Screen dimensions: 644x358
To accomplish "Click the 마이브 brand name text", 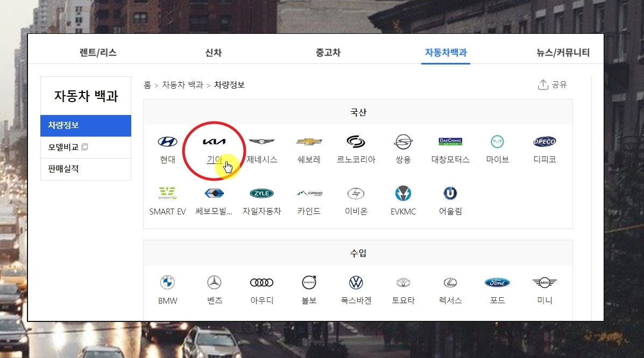I will coord(497,160).
